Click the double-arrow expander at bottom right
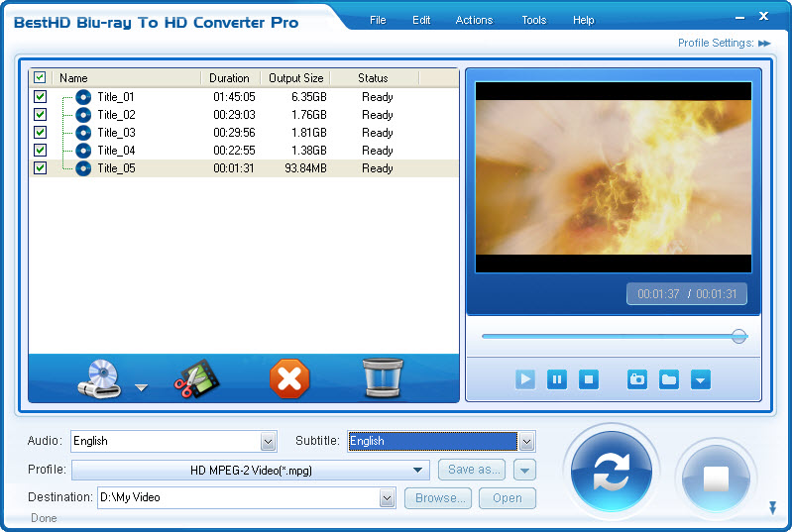 pos(772,507)
